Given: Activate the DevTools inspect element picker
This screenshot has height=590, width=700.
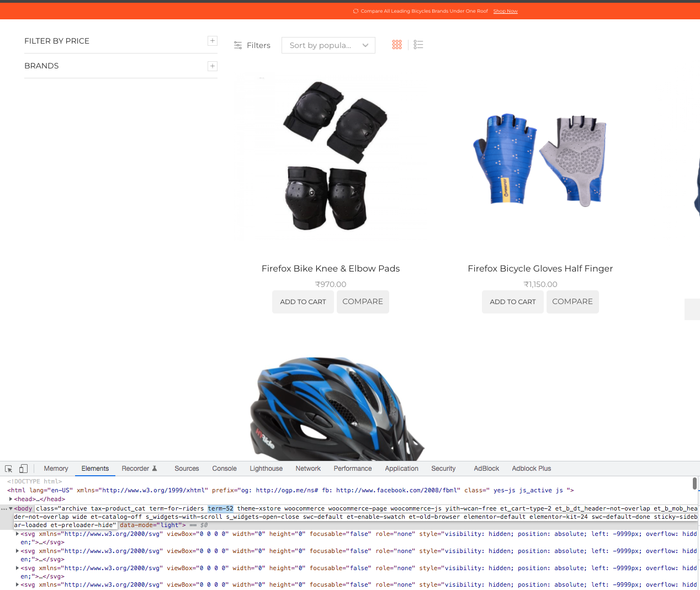Looking at the screenshot, I should click(x=9, y=469).
